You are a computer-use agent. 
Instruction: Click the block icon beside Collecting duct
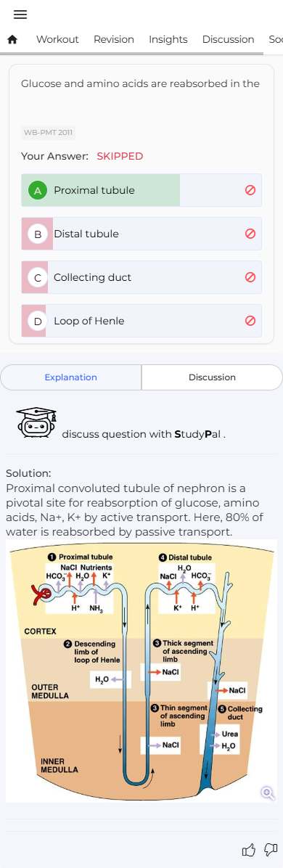[x=250, y=277]
